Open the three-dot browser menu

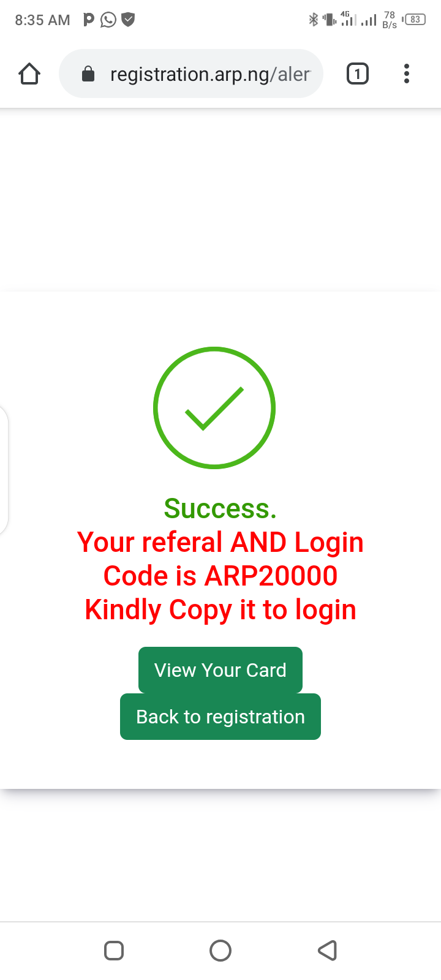[407, 74]
